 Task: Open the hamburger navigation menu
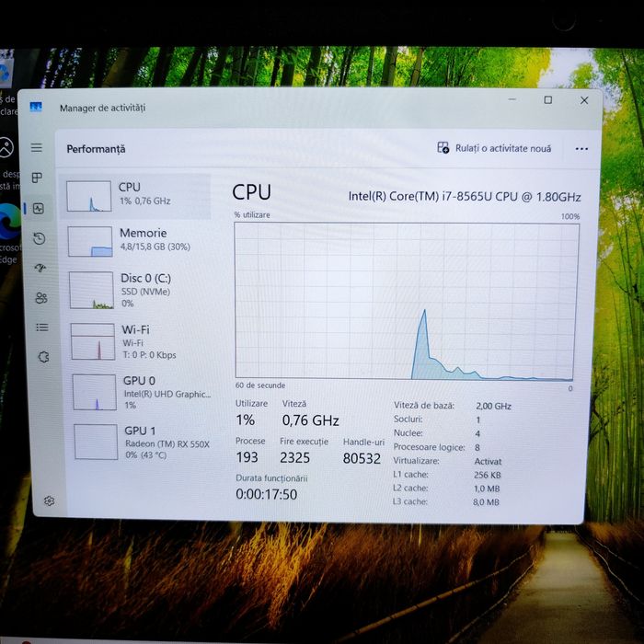[x=37, y=147]
